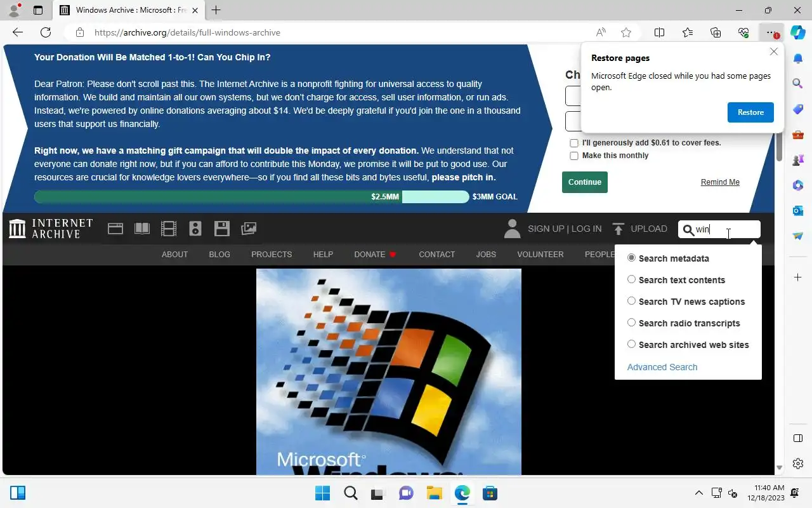Image resolution: width=812 pixels, height=508 pixels.
Task: Open the Collections icon
Action: pos(716,32)
